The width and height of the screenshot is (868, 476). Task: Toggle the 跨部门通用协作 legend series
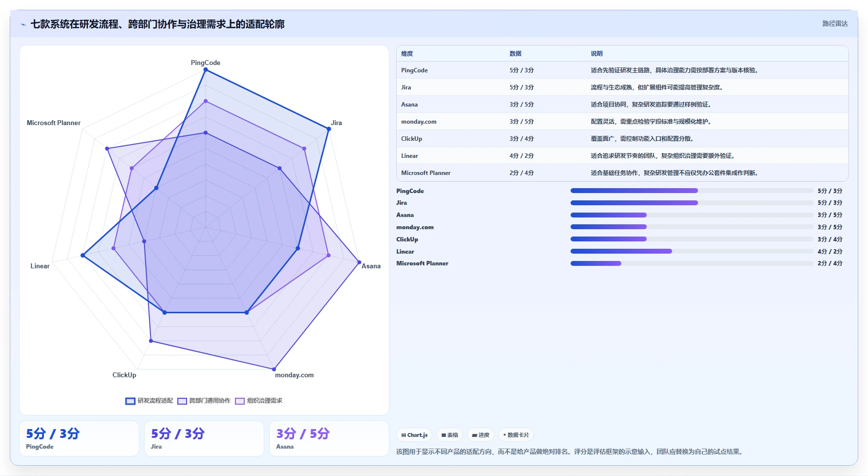click(x=204, y=401)
